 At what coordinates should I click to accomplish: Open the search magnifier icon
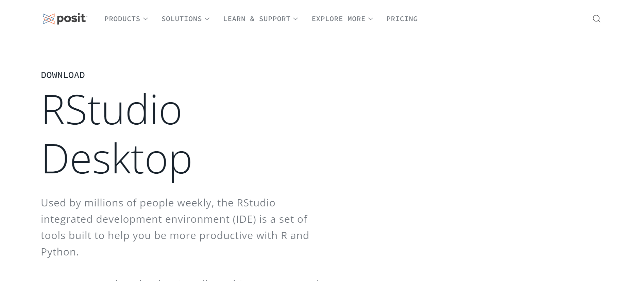(596, 19)
